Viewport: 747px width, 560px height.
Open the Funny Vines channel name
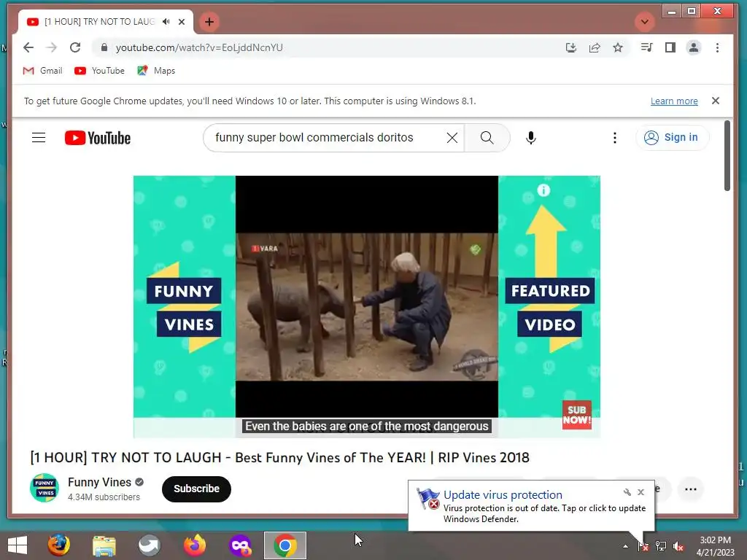tap(99, 482)
